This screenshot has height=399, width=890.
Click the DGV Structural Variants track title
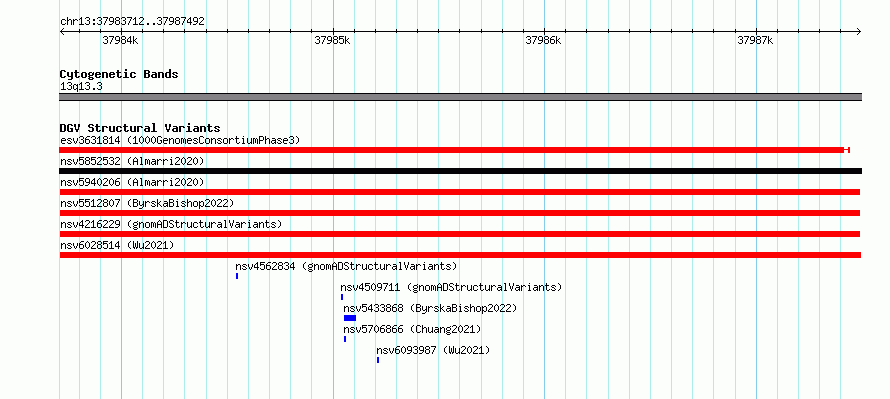pos(140,128)
